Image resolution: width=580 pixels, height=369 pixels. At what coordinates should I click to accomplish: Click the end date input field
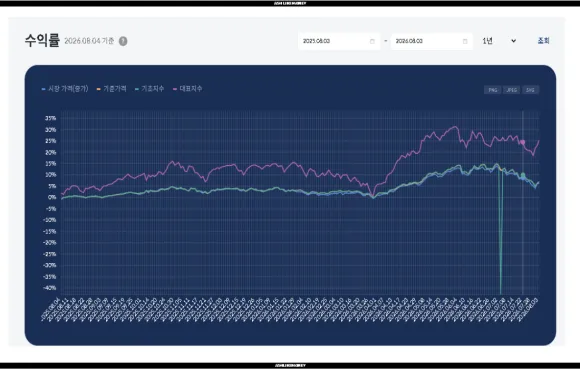[x=432, y=41]
